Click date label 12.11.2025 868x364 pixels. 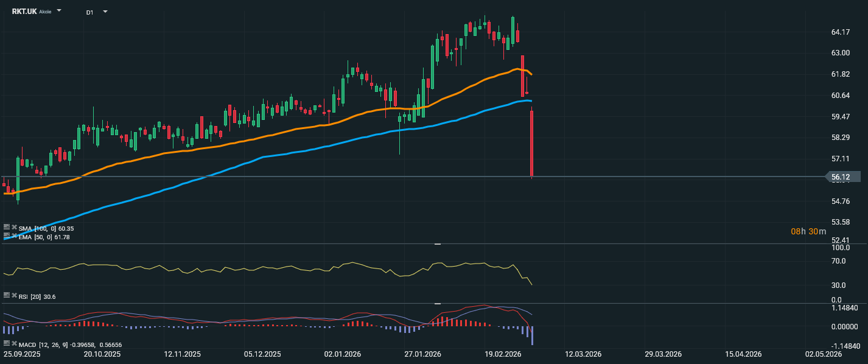point(183,354)
